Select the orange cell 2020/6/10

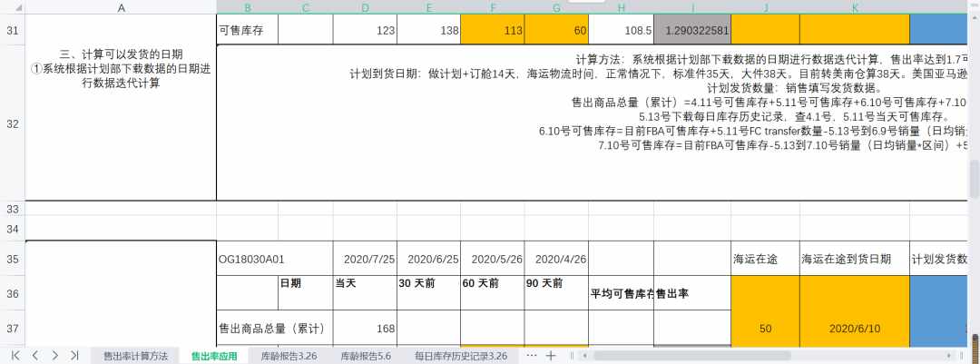855,310
